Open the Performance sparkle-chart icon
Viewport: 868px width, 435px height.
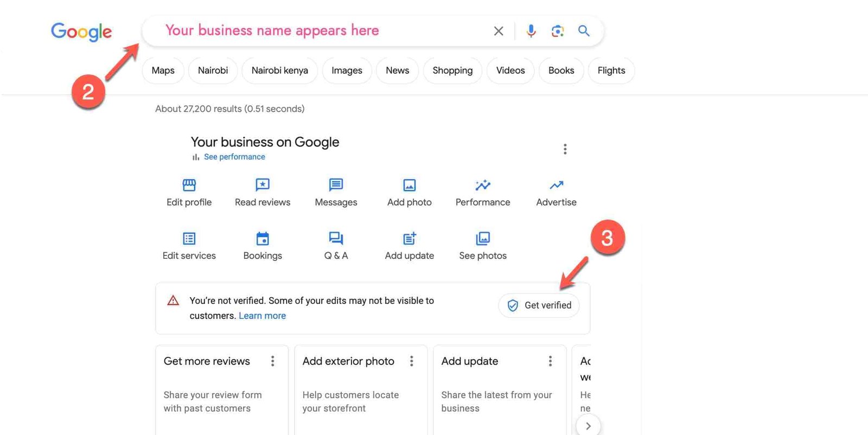[483, 185]
